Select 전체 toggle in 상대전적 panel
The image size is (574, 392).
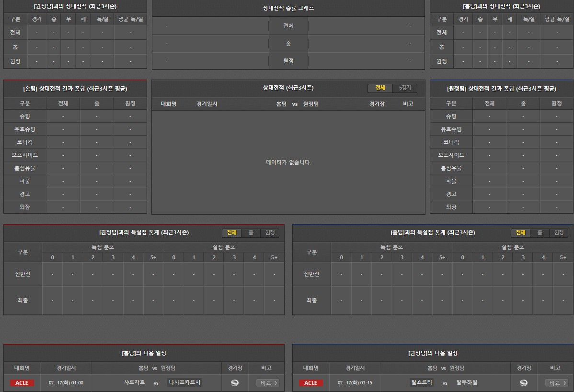click(x=380, y=88)
